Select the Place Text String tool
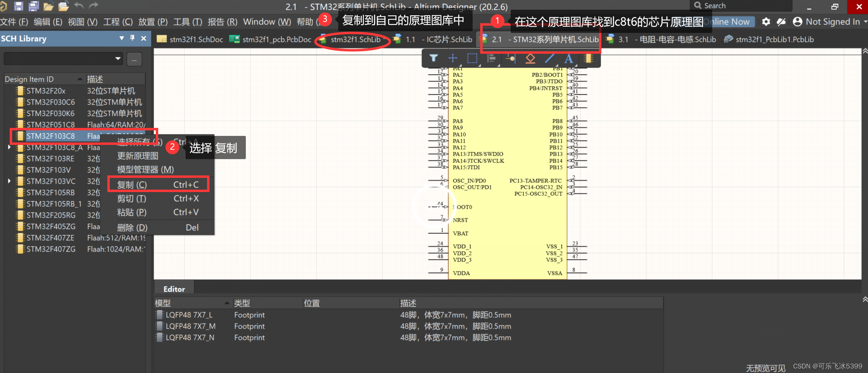 (x=568, y=59)
